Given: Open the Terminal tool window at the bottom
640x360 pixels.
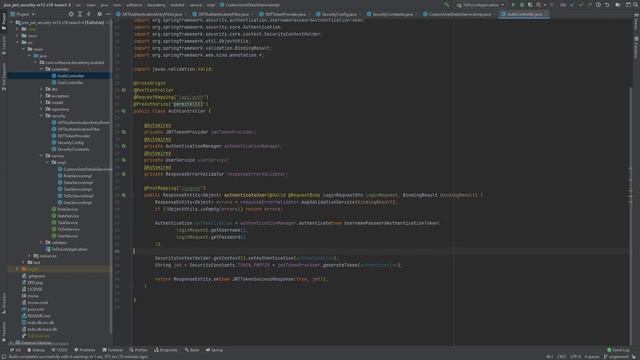Looking at the screenshot, I should tap(112, 350).
